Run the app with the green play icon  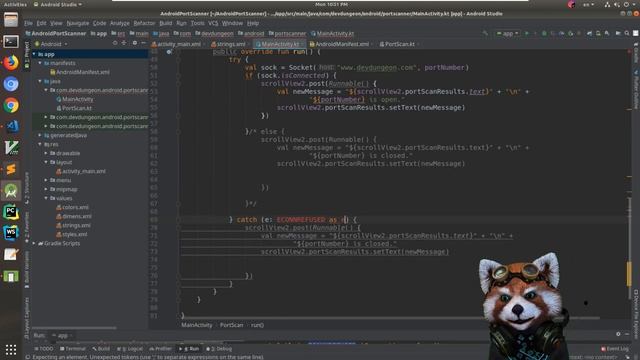point(527,33)
